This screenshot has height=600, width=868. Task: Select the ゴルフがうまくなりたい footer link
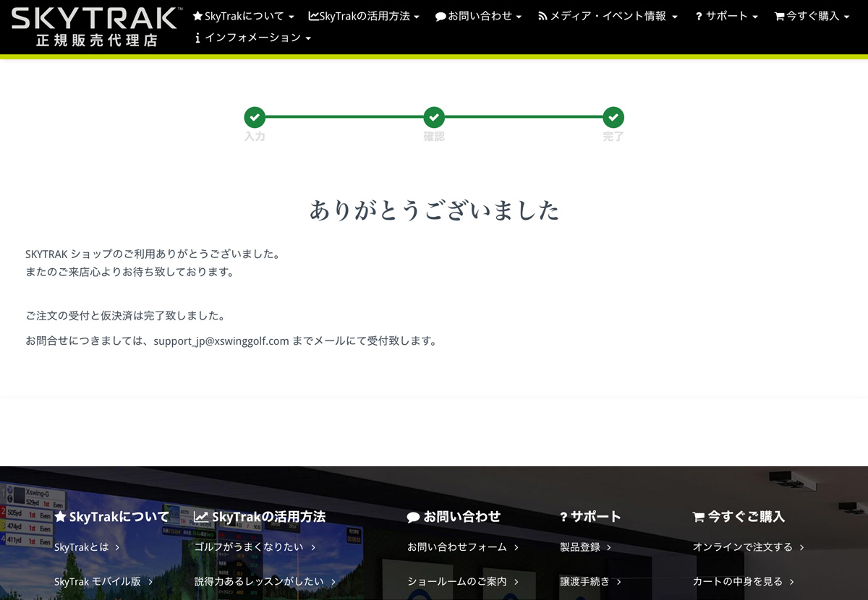(255, 547)
